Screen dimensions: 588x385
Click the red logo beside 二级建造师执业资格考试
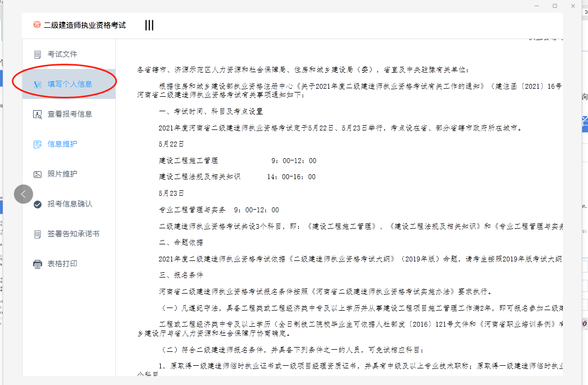37,25
